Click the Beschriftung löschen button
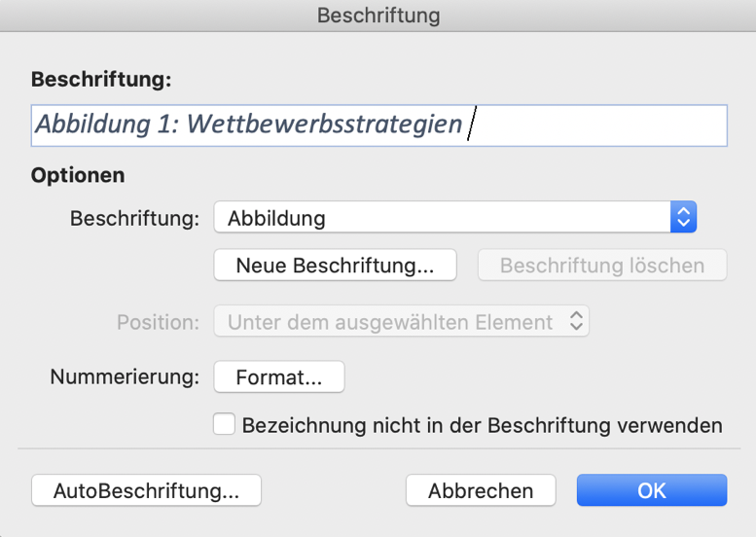 point(601,266)
